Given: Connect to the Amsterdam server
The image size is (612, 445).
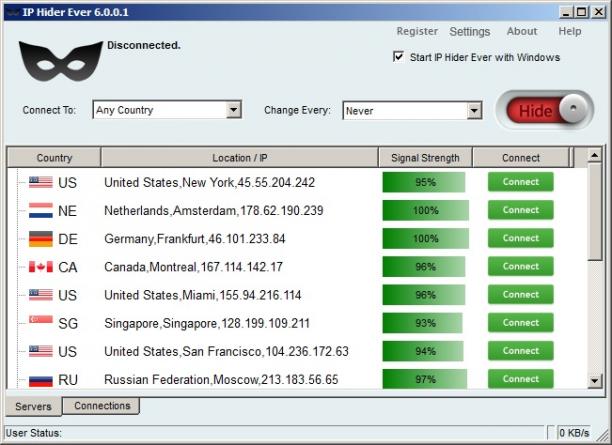Looking at the screenshot, I should click(x=520, y=210).
